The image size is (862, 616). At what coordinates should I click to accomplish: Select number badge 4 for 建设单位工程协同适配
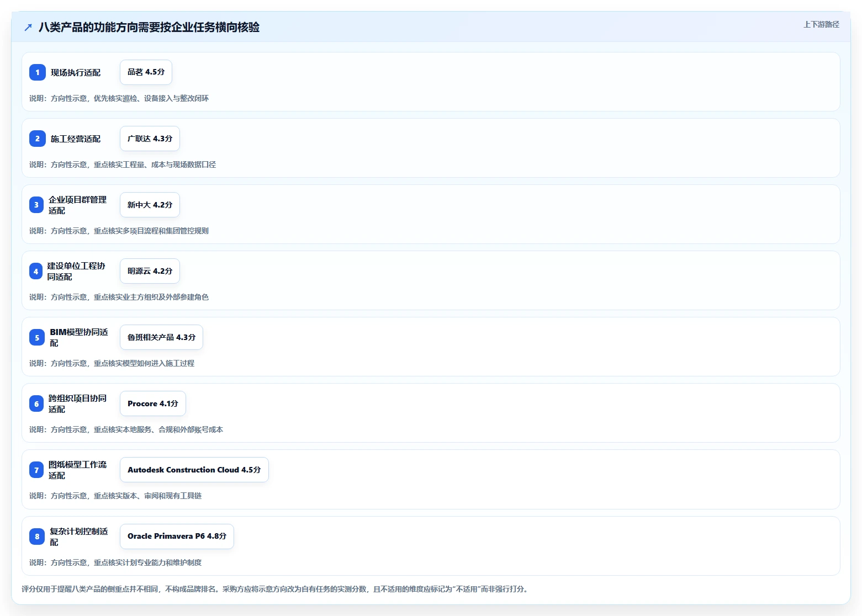tap(36, 271)
